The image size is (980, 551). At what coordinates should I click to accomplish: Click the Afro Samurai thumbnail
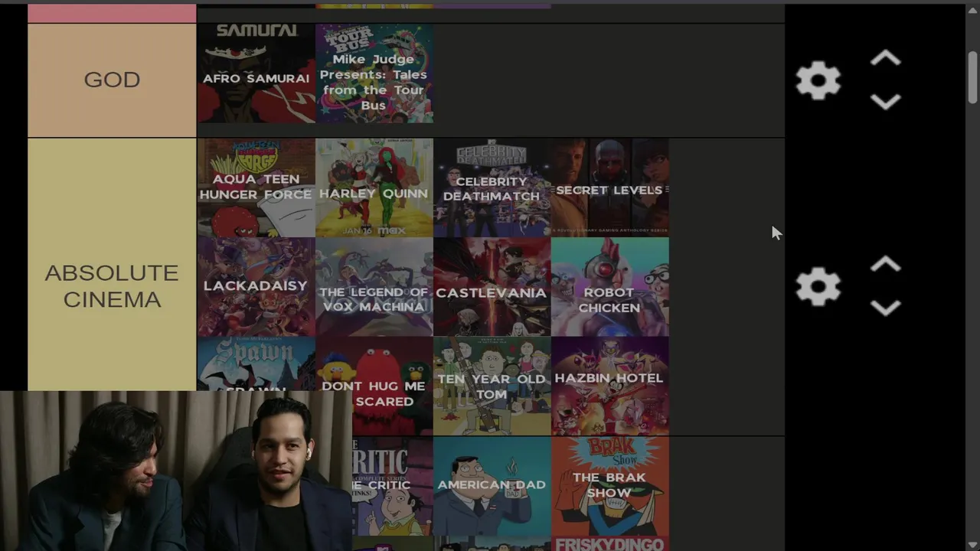click(256, 73)
